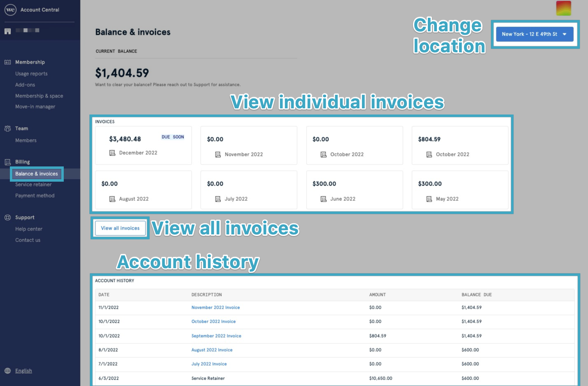
Task: Click the building icon under Account Central
Action: click(7, 30)
